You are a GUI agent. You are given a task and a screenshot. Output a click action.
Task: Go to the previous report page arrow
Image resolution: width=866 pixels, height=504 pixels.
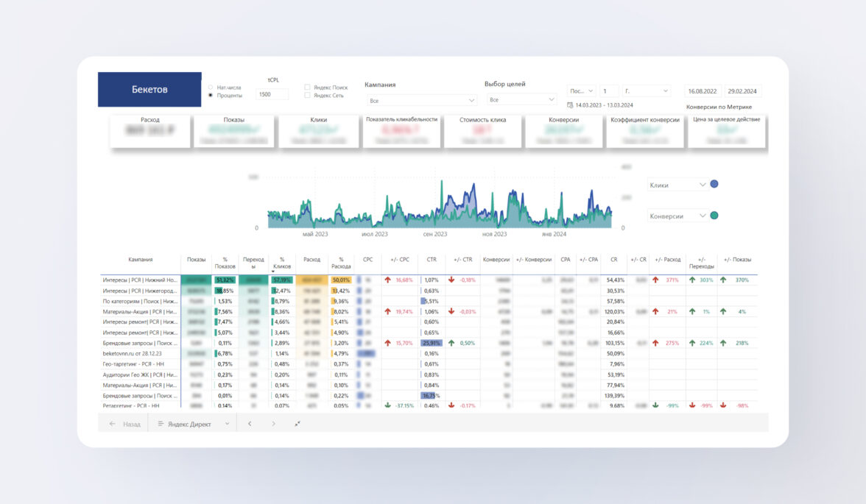click(x=250, y=424)
